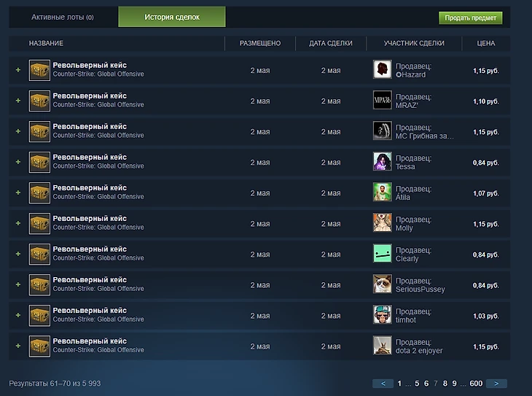The image size is (532, 396).
Task: Open the case icon in Hazard's row
Action: (x=39, y=70)
